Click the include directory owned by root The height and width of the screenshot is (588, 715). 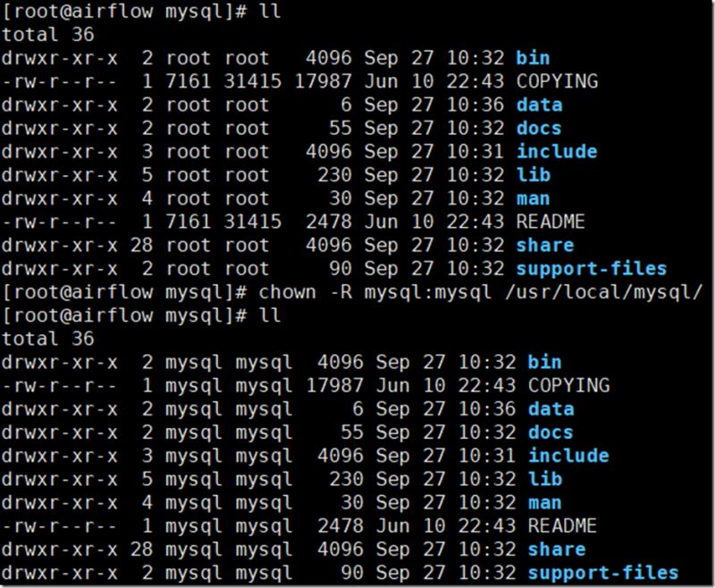(x=556, y=151)
